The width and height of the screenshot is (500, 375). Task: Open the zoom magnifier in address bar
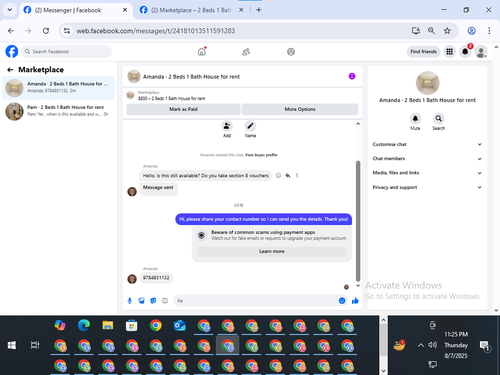(431, 31)
